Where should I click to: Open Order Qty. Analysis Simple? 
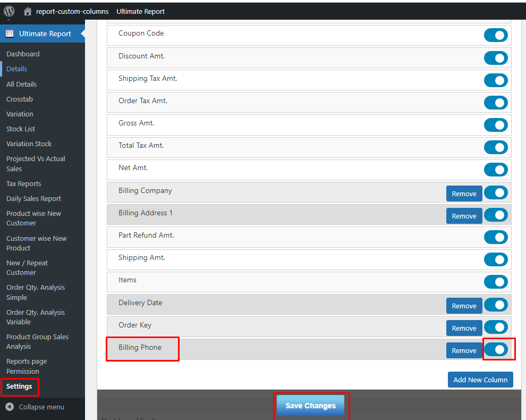35,292
